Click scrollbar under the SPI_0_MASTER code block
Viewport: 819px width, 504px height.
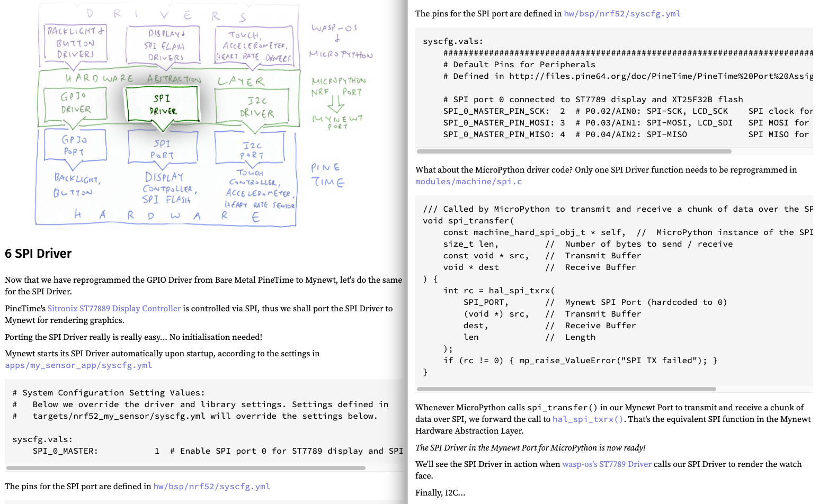(185, 468)
